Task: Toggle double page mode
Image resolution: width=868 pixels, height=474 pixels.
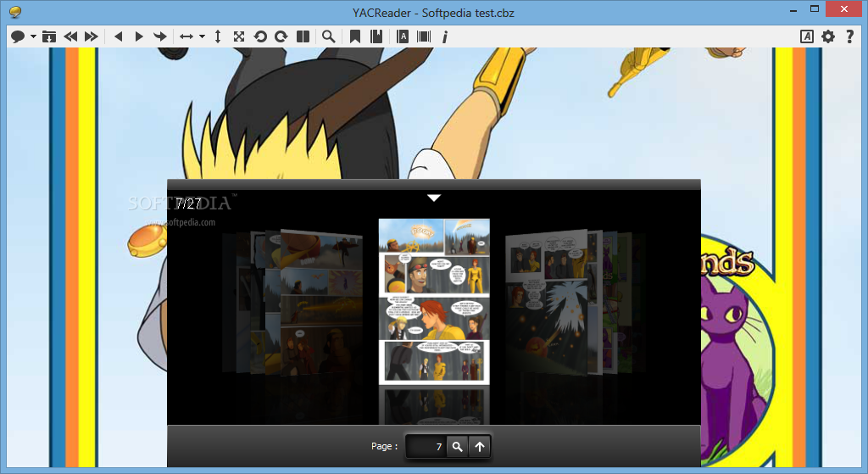Action: click(303, 36)
